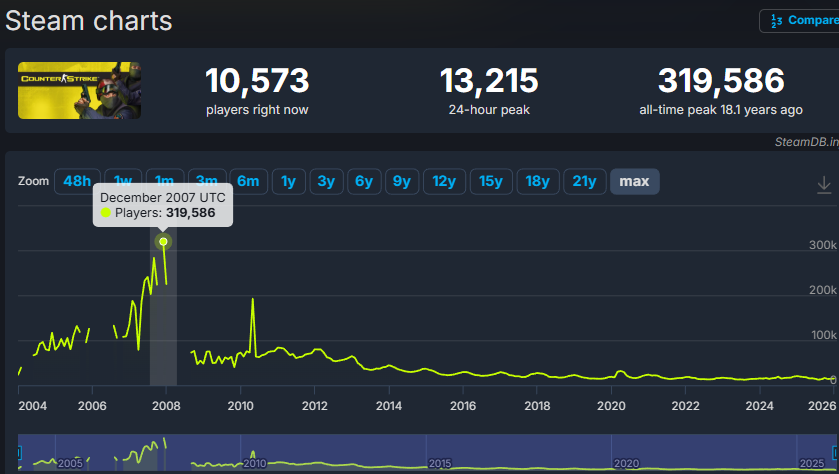Screen dimensions: 839x474
Task: Click the 13,215 24-hour peak value
Action: point(489,80)
